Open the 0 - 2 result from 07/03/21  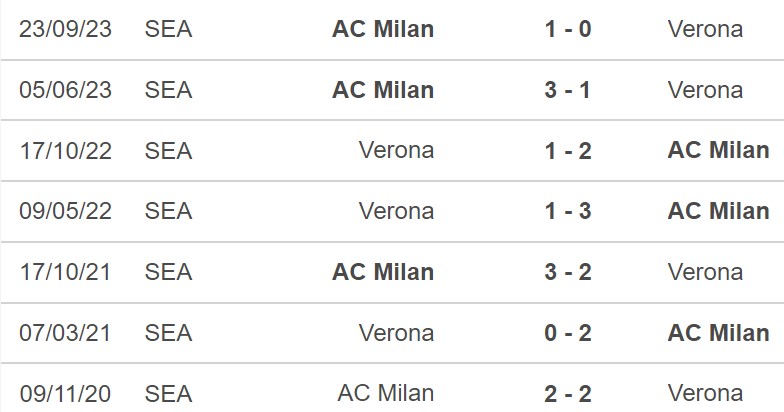point(568,333)
